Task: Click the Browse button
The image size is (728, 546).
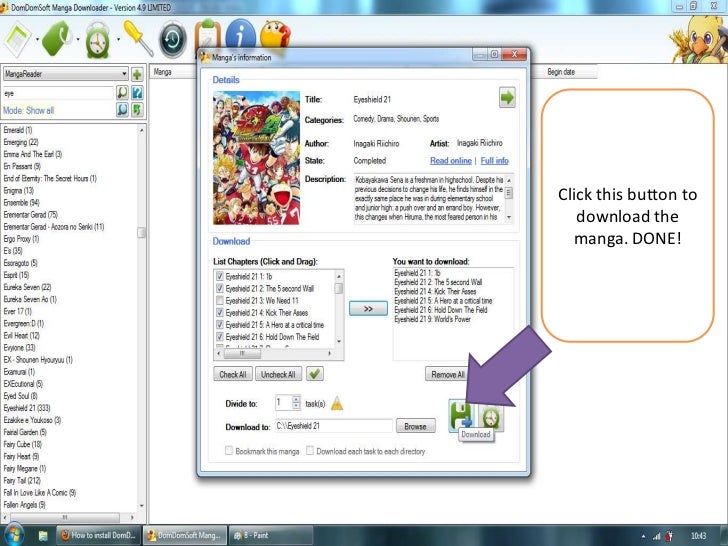Action: (x=416, y=426)
